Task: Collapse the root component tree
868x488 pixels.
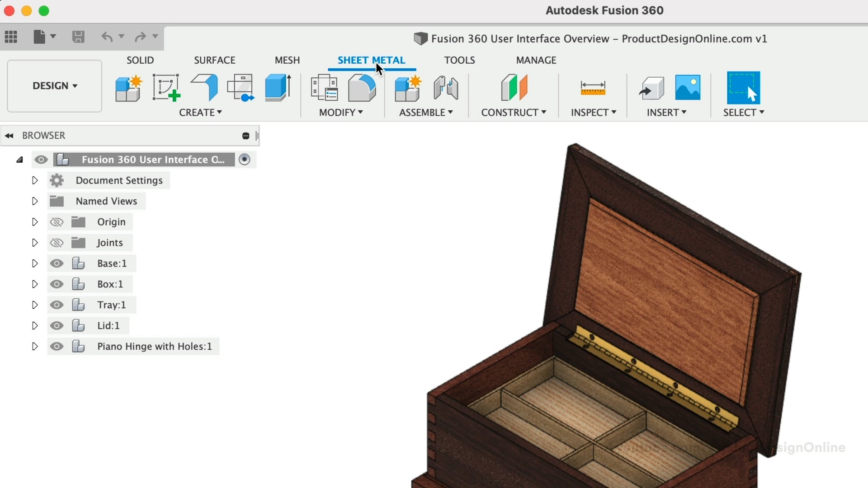Action: coord(19,160)
